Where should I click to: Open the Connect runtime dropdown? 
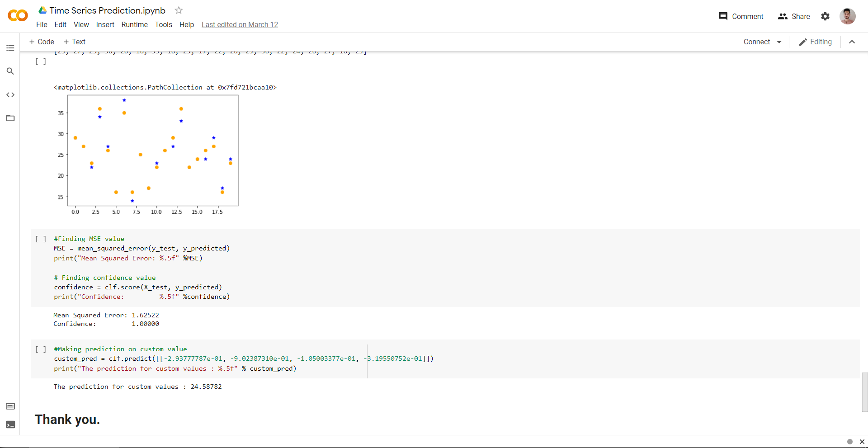pos(762,42)
